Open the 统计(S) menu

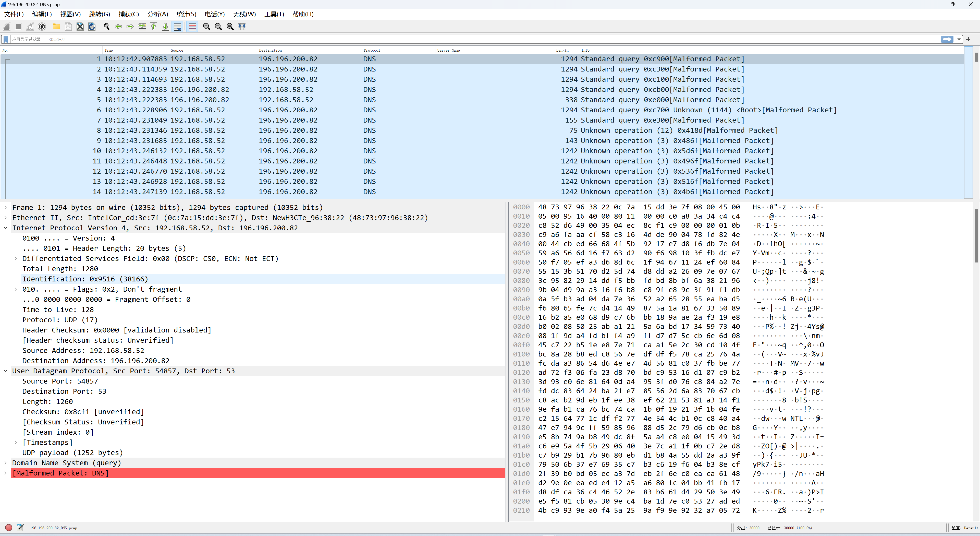(x=186, y=14)
